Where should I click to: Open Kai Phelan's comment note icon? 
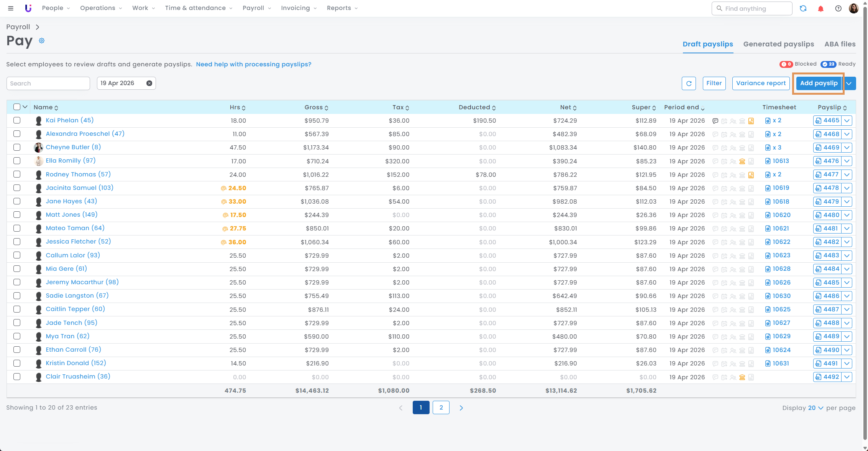tap(715, 121)
